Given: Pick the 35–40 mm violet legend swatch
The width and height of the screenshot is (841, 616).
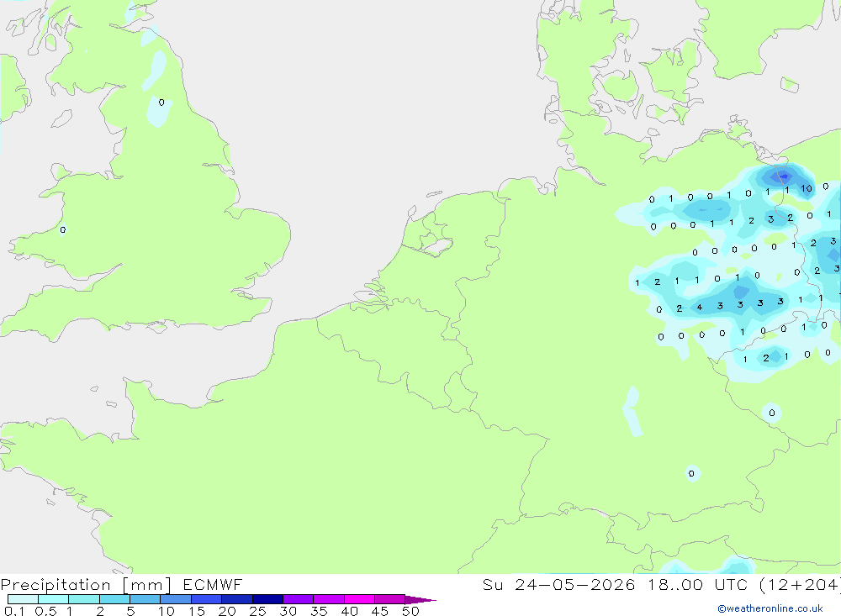Looking at the screenshot, I should click(329, 599).
